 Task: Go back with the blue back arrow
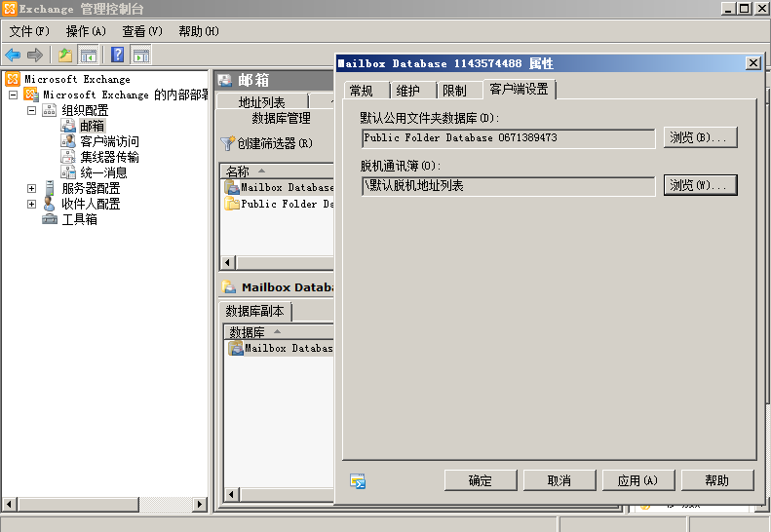[13, 56]
